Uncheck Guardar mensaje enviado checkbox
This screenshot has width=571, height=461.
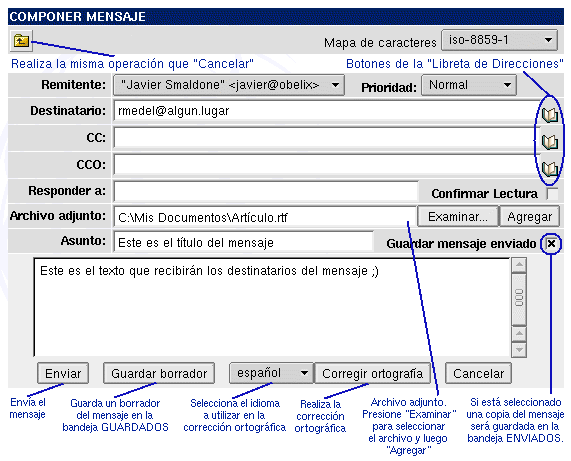(551, 243)
